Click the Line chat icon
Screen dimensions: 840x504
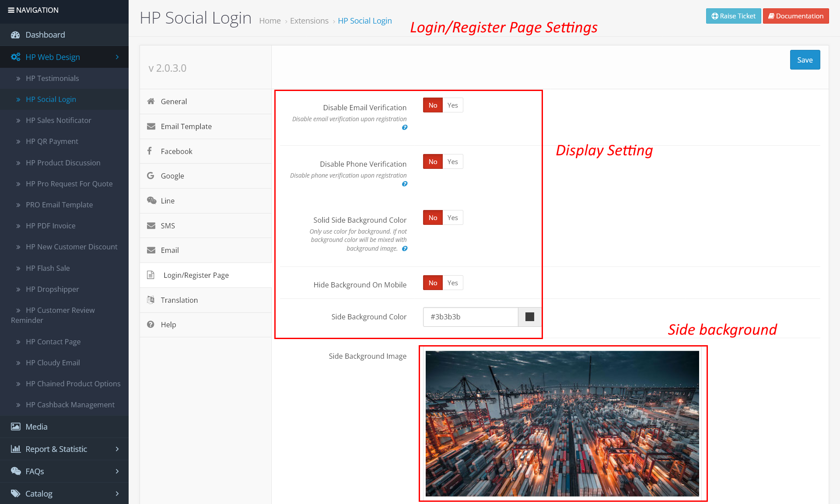[x=151, y=200]
